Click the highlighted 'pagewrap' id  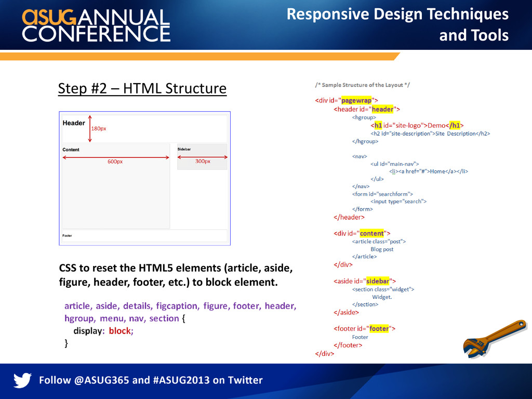[x=356, y=100]
